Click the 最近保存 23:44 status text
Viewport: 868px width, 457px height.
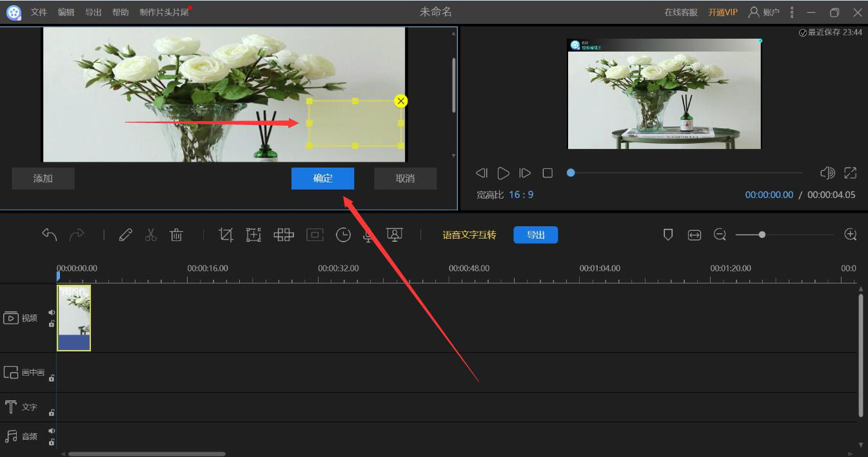pos(831,32)
